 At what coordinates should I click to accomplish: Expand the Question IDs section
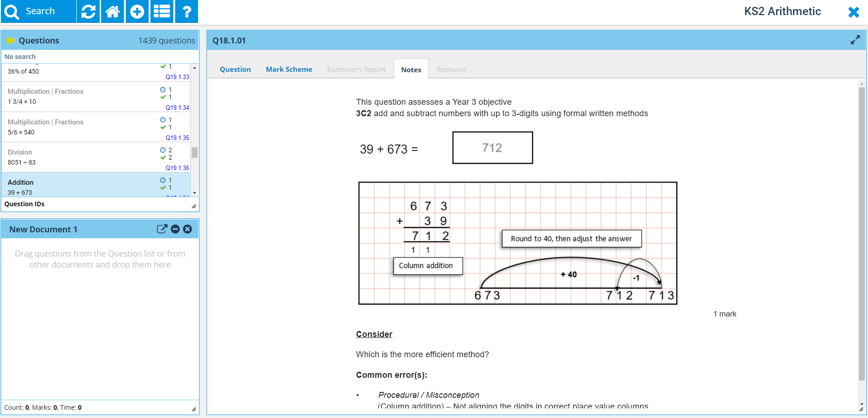coord(25,204)
